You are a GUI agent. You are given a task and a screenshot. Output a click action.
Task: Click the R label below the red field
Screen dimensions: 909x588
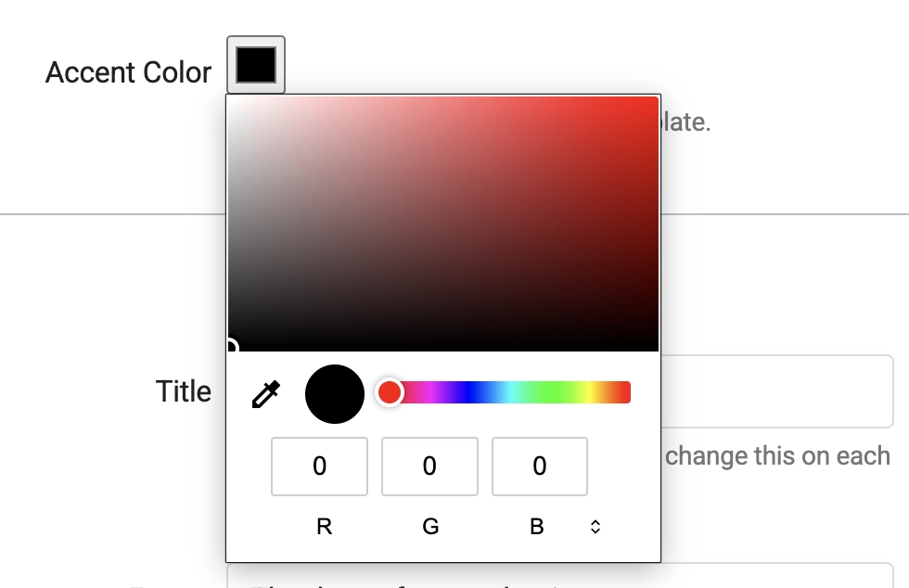tap(322, 526)
